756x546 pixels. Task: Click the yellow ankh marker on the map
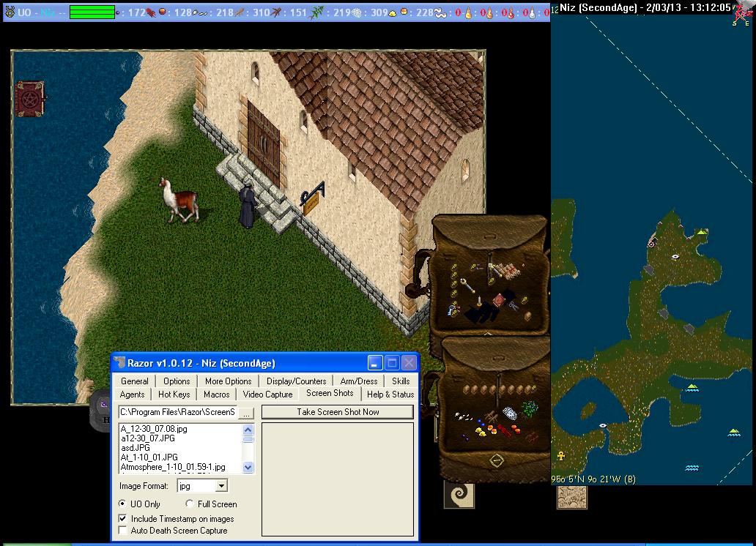tap(561, 455)
